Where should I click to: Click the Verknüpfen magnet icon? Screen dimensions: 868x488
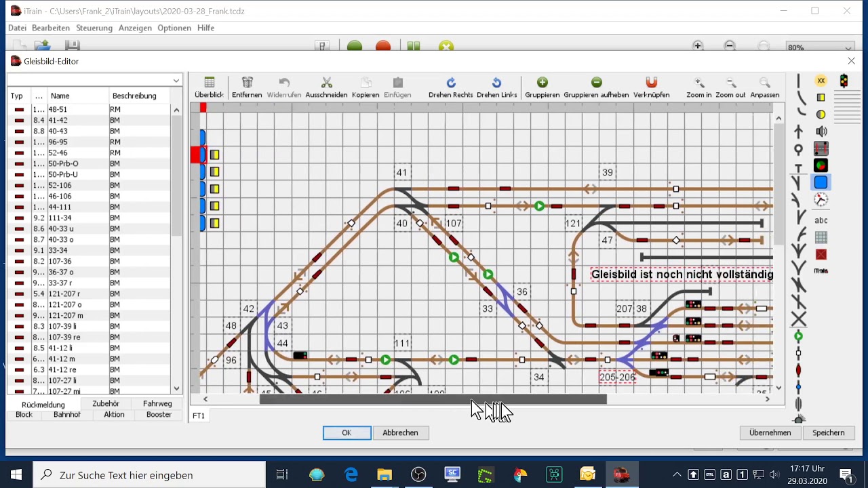pyautogui.click(x=652, y=83)
